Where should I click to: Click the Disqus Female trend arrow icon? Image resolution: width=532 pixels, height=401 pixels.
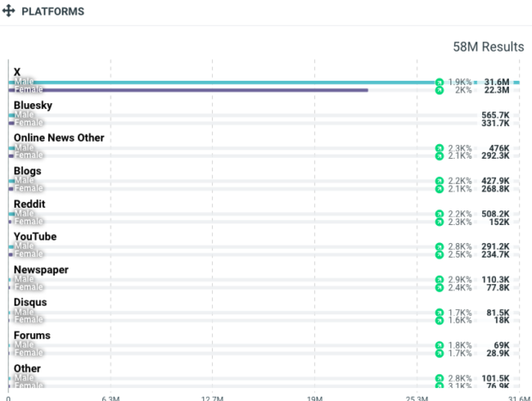[x=439, y=320]
